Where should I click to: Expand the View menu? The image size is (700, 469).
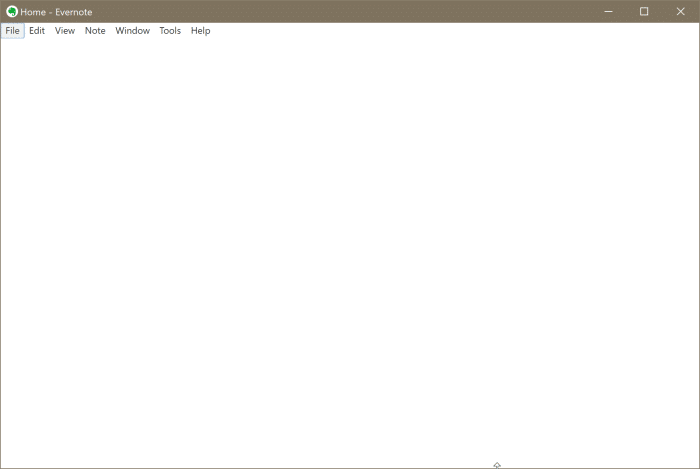[65, 31]
